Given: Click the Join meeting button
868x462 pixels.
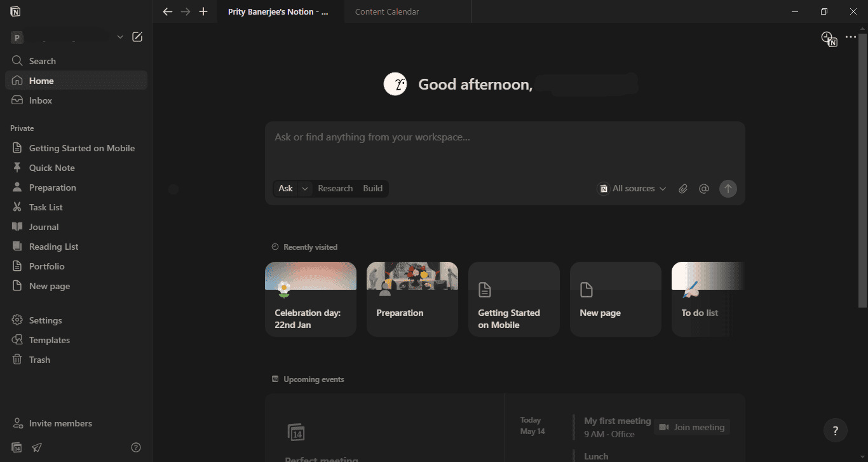Looking at the screenshot, I should coord(692,427).
